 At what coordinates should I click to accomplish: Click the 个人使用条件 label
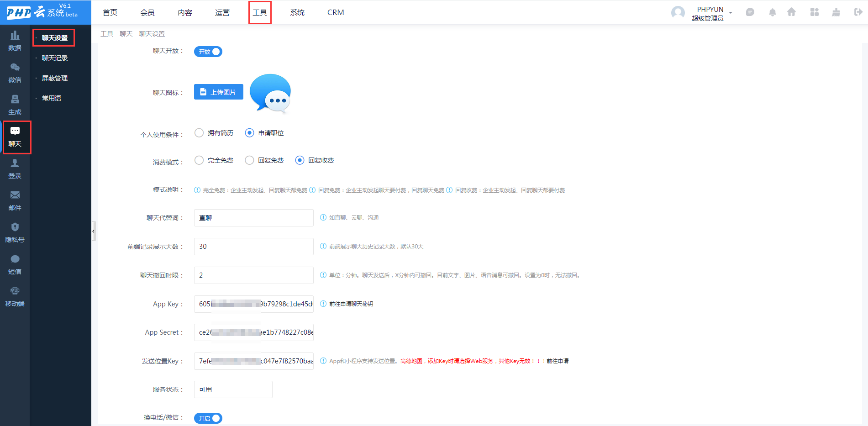162,135
